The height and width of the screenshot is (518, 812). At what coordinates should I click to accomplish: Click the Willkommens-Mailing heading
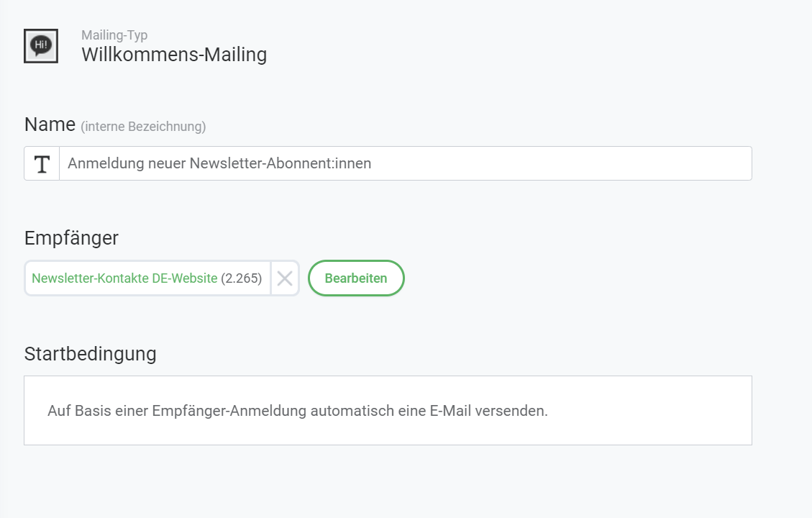(173, 54)
